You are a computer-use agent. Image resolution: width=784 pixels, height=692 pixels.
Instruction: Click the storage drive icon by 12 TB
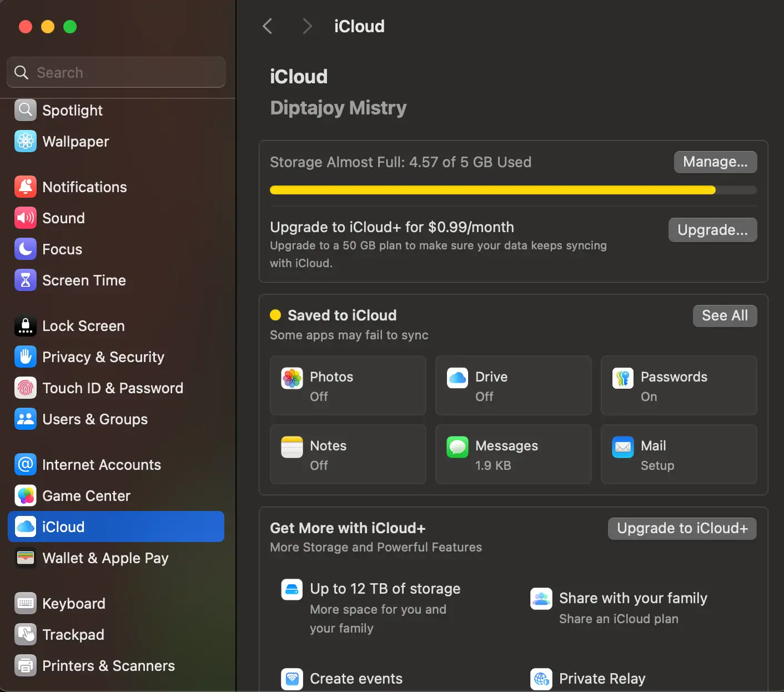pyautogui.click(x=292, y=590)
